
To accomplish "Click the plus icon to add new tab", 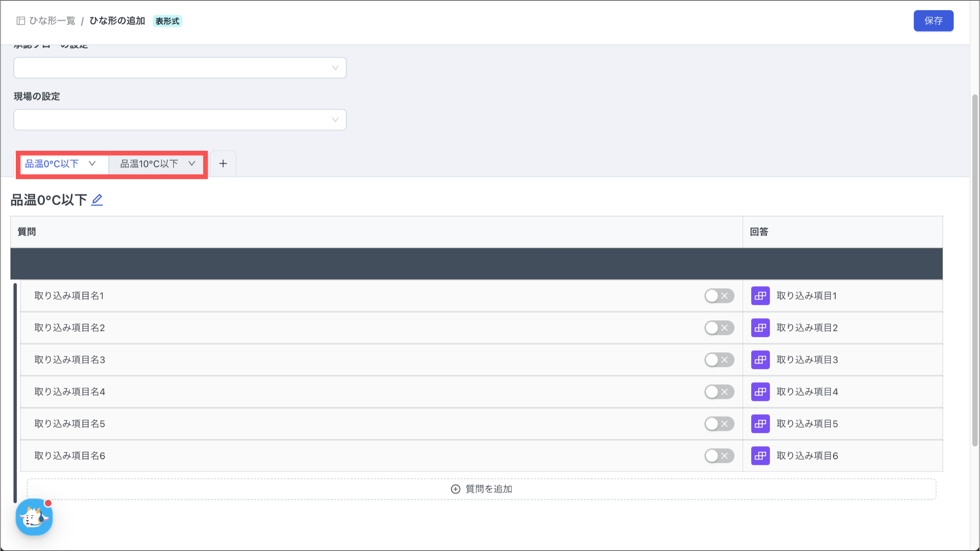I will tap(223, 164).
